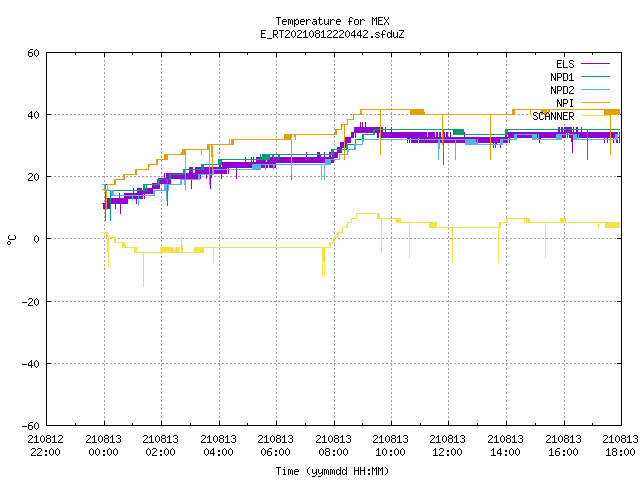Viewport: 640px width, 480px height.
Task: Click the x-axis tick label 210813 16:00
Action: tap(564, 446)
